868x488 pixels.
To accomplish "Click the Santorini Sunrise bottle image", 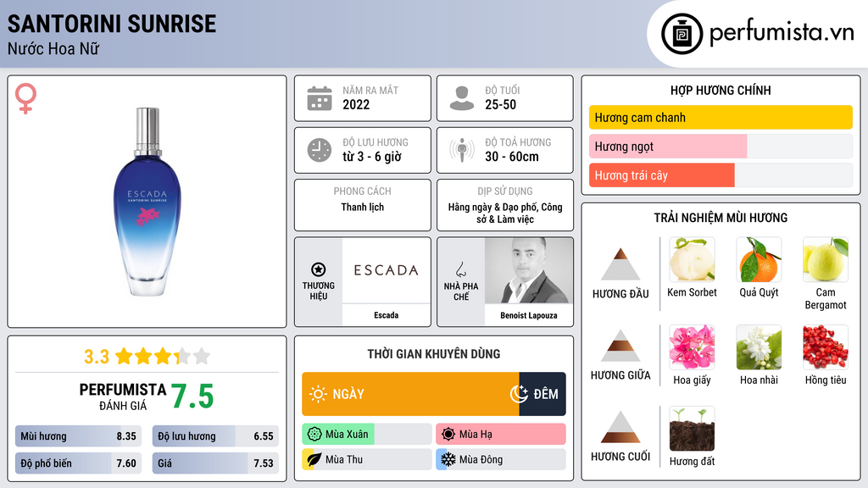I will point(147,202).
